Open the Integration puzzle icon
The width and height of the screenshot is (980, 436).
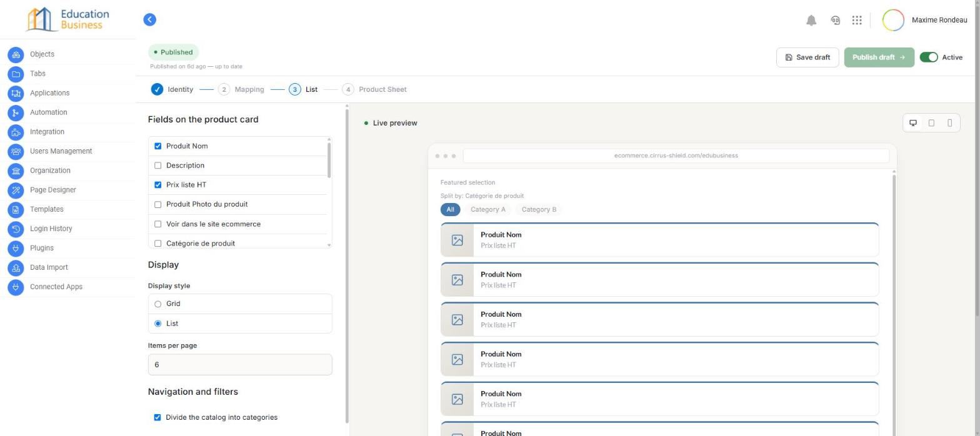[16, 132]
